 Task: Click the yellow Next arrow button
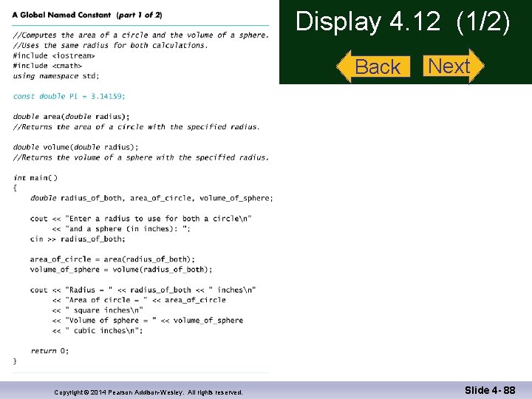click(x=454, y=66)
